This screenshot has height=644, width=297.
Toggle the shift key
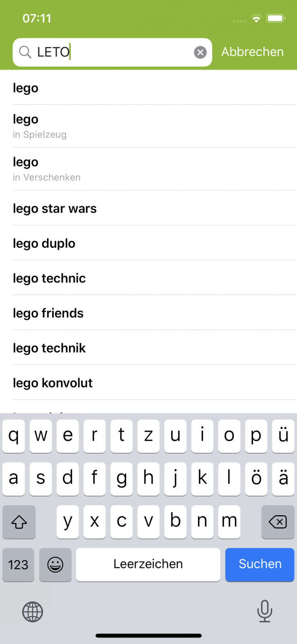(19, 522)
